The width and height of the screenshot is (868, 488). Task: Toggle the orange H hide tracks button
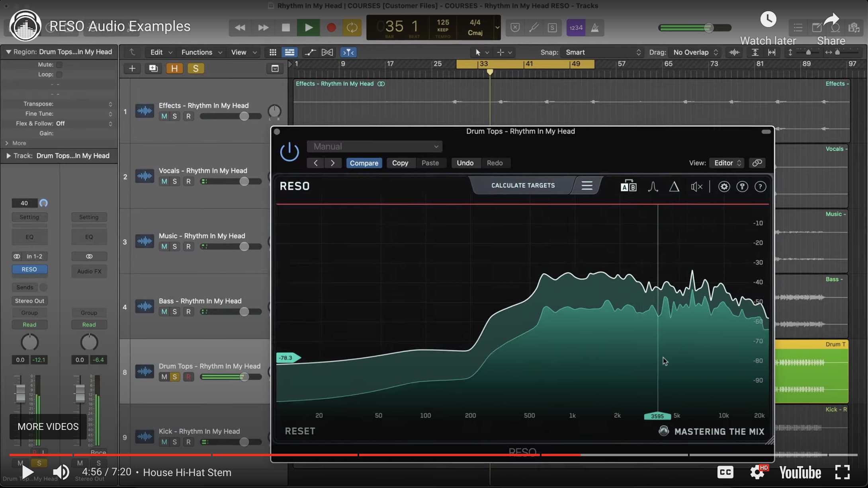[174, 68]
